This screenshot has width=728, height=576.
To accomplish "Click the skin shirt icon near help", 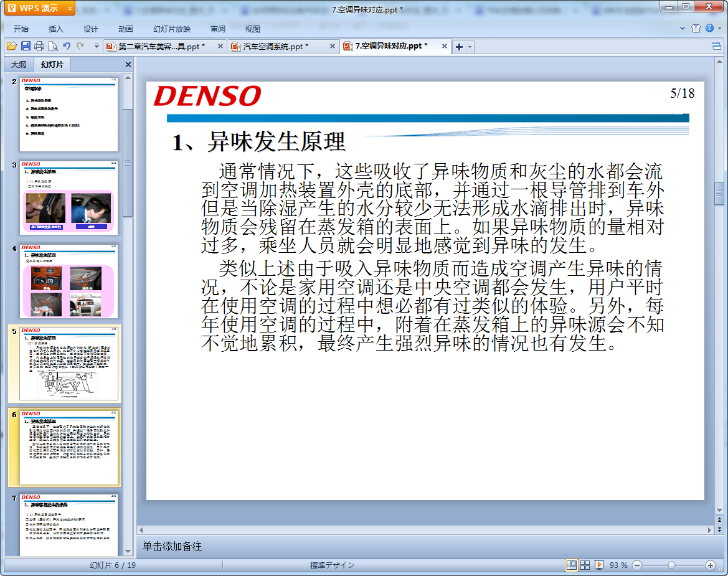I will 696,28.
